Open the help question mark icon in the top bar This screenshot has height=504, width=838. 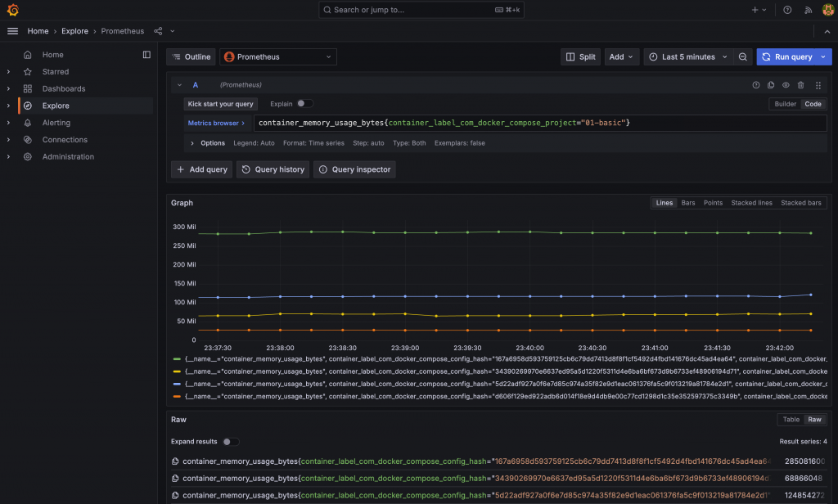(x=787, y=10)
